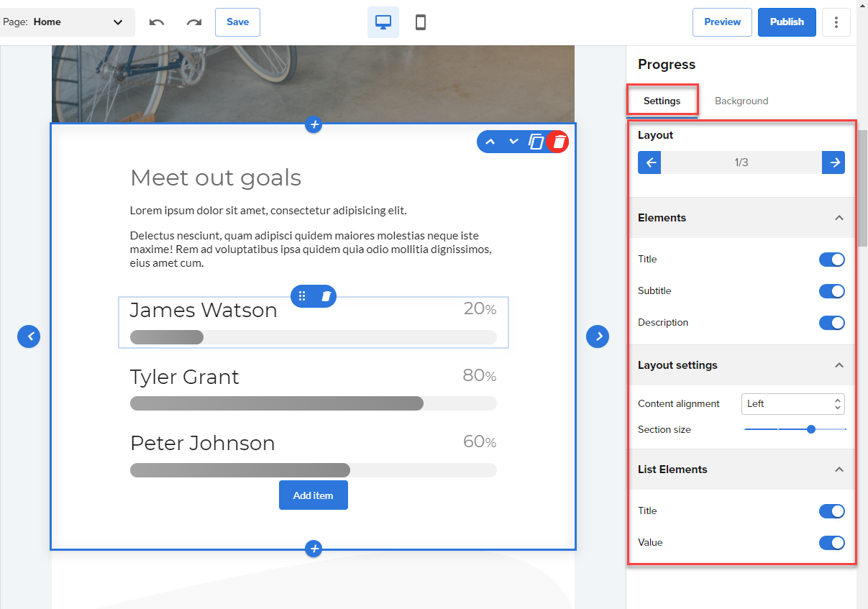Image resolution: width=868 pixels, height=609 pixels.
Task: Click the Save button
Action: 237,22
